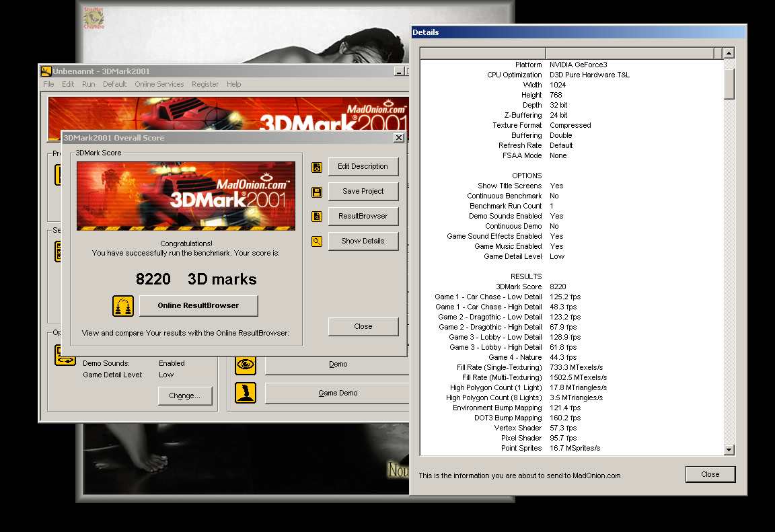Click the 'Game Detail Level' row in Details
Image resolution: width=775 pixels, height=532 pixels.
524,257
